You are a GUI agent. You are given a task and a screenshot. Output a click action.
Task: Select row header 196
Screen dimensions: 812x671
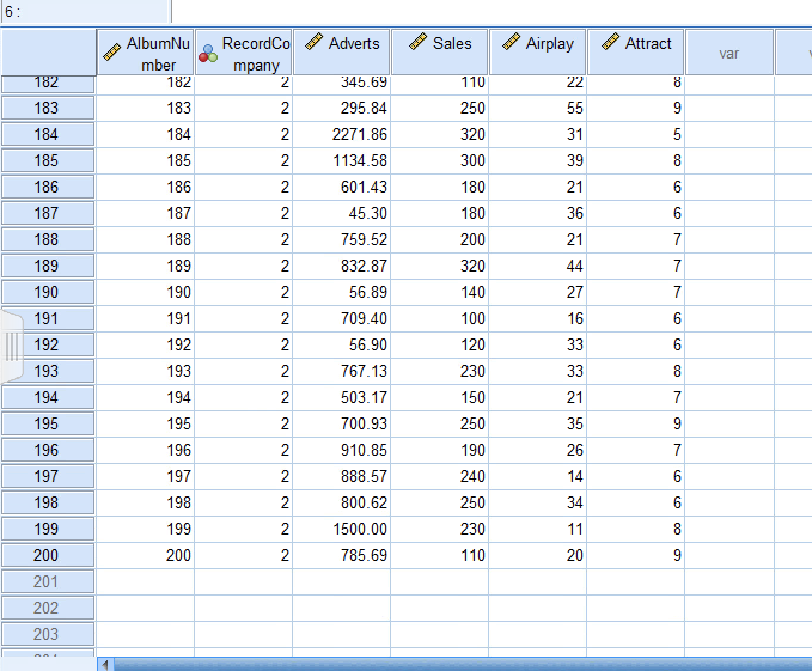click(48, 450)
